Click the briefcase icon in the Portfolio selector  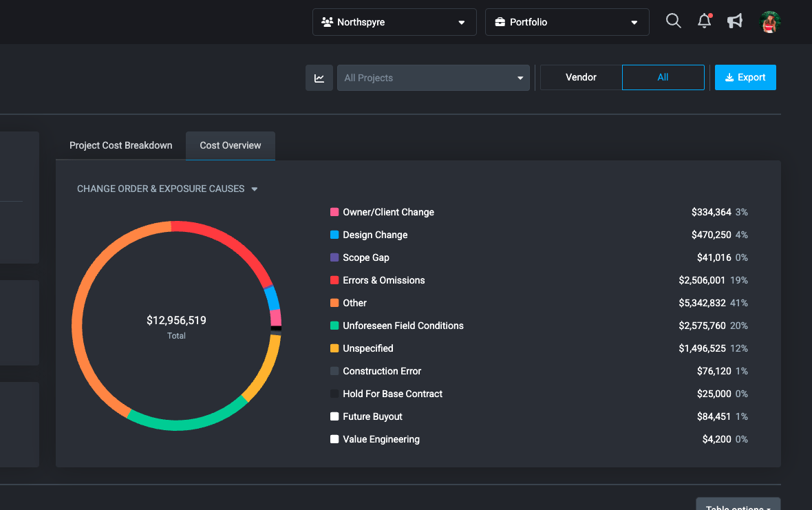coord(499,21)
